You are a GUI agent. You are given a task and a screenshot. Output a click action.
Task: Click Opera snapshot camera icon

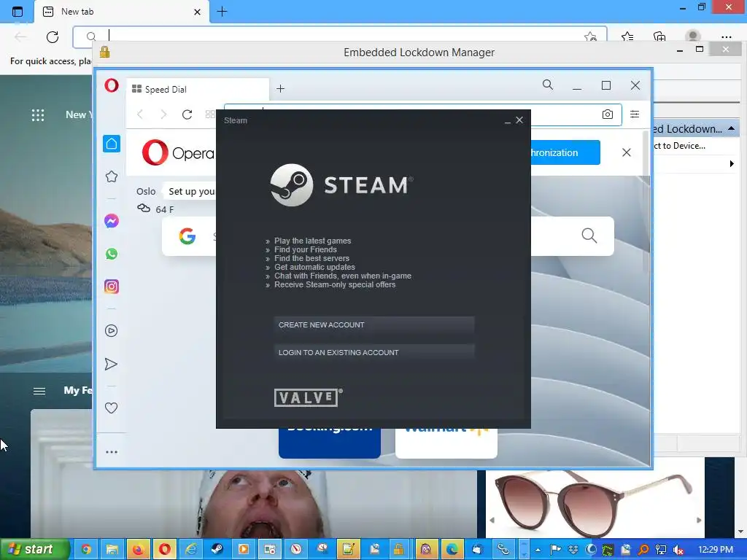click(x=608, y=114)
